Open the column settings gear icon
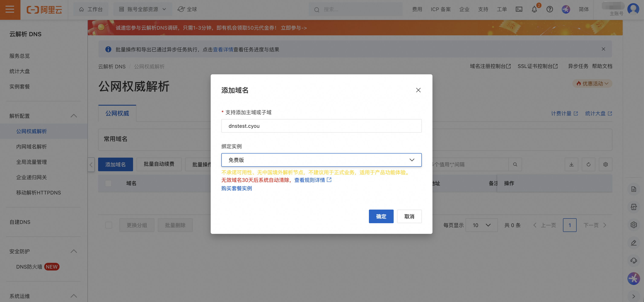 [605, 164]
